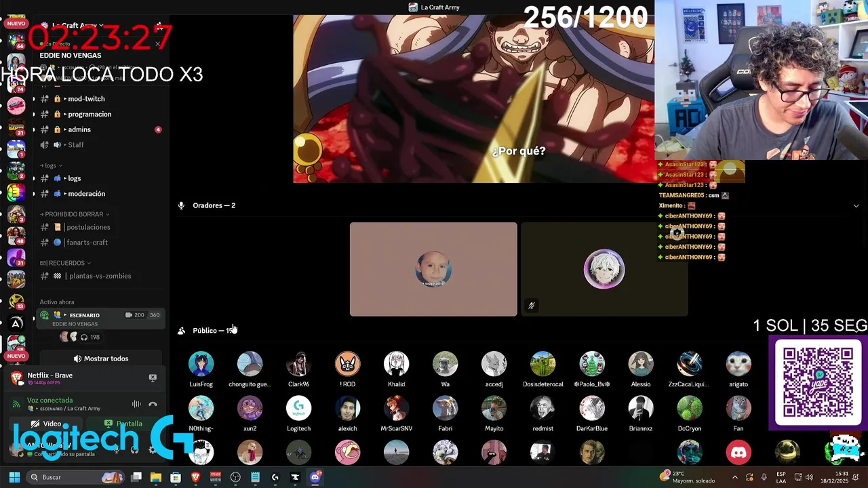Click the 200 video participants icon
The image size is (868, 488).
pos(134,315)
